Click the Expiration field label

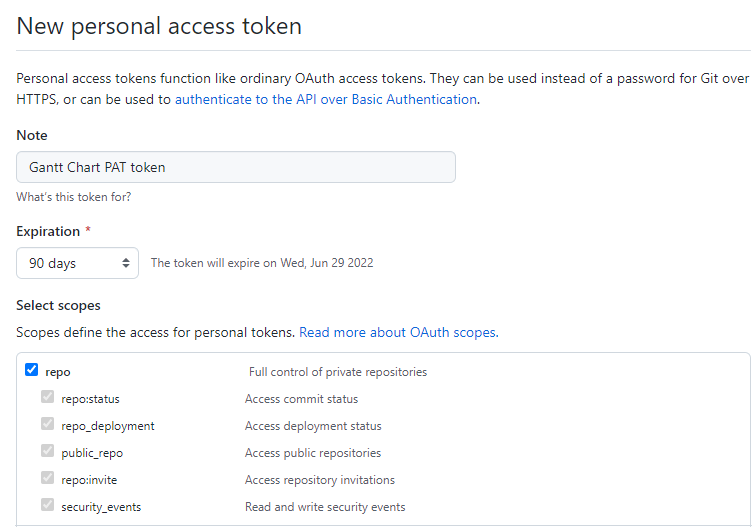pyautogui.click(x=48, y=231)
